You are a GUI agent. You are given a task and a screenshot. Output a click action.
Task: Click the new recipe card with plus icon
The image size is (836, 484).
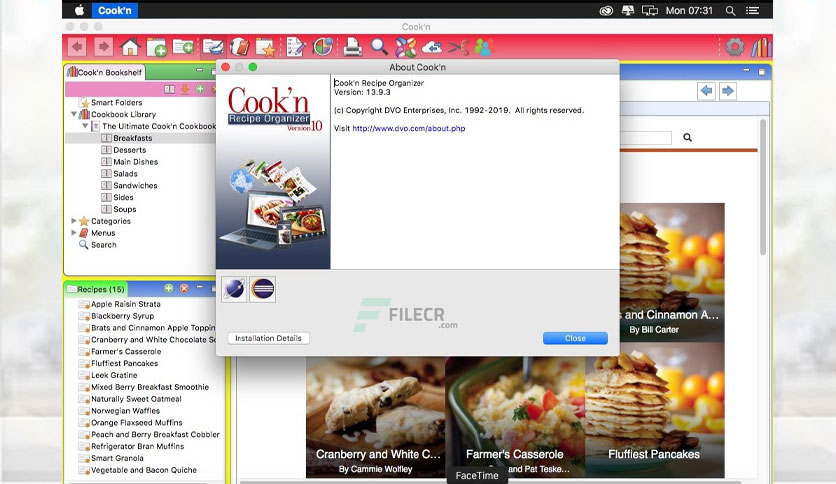tap(183, 47)
